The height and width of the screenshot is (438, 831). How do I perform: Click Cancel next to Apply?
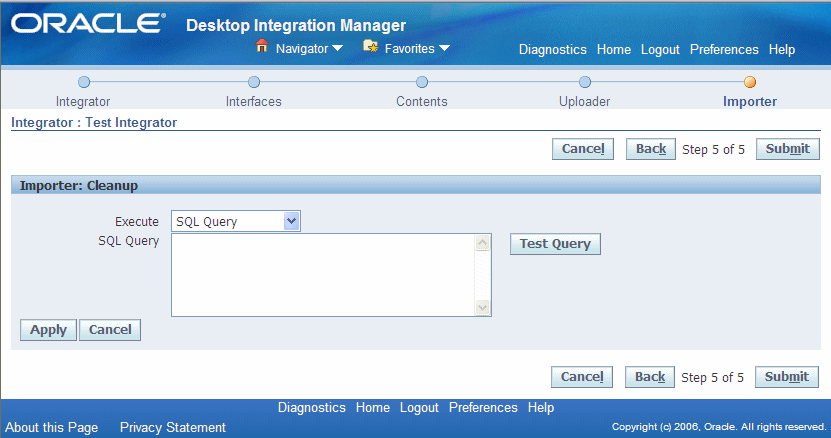click(x=110, y=330)
